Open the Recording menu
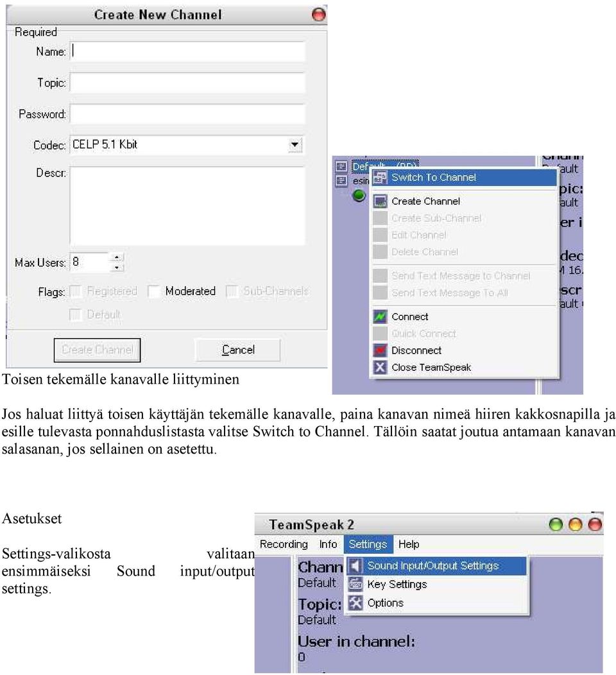This screenshot has height=675, width=616. [x=284, y=544]
